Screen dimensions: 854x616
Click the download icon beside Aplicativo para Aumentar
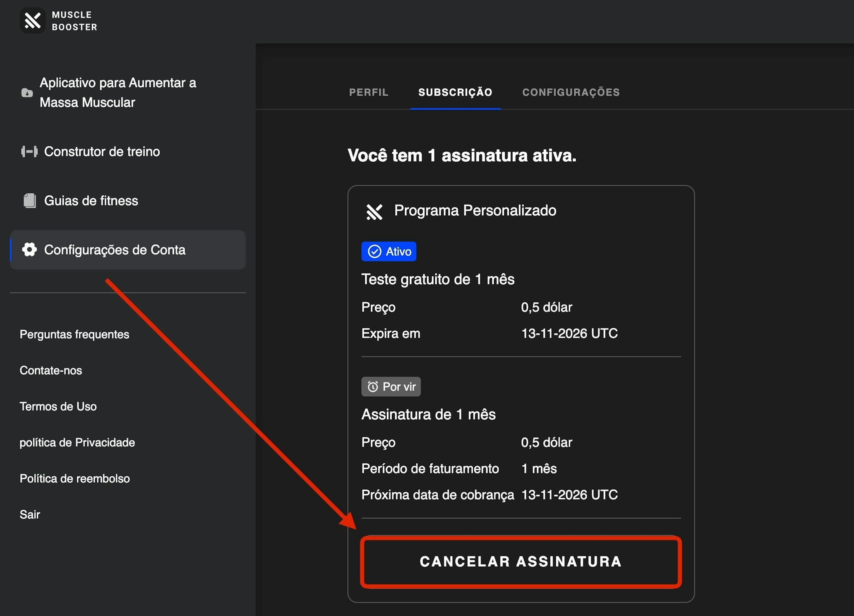(x=27, y=92)
